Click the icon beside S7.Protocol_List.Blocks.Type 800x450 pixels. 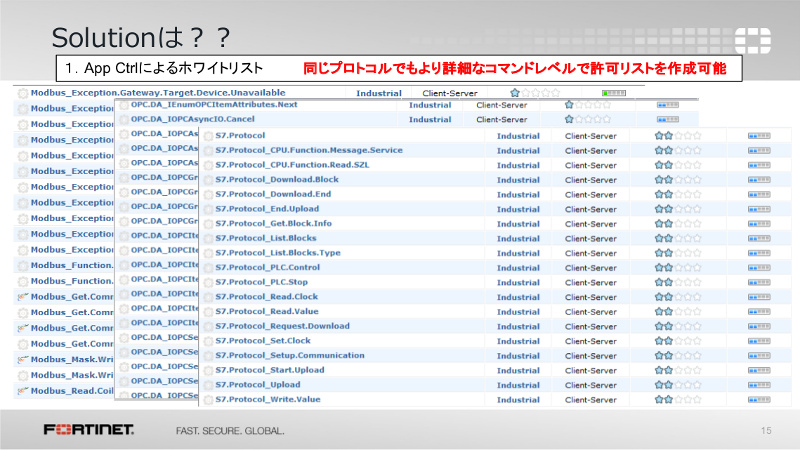pos(208,253)
